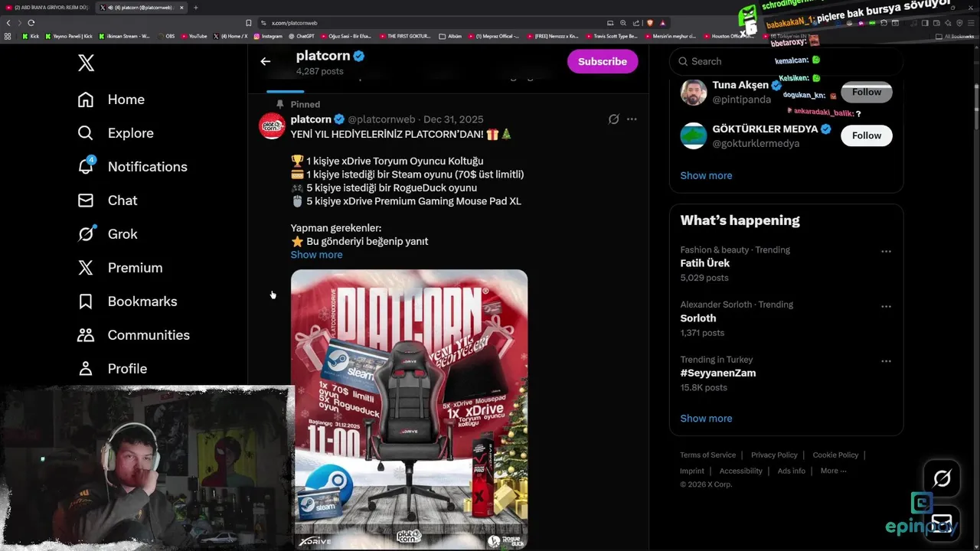The image size is (980, 551).
Task: Open a new browser tab
Action: click(x=195, y=8)
